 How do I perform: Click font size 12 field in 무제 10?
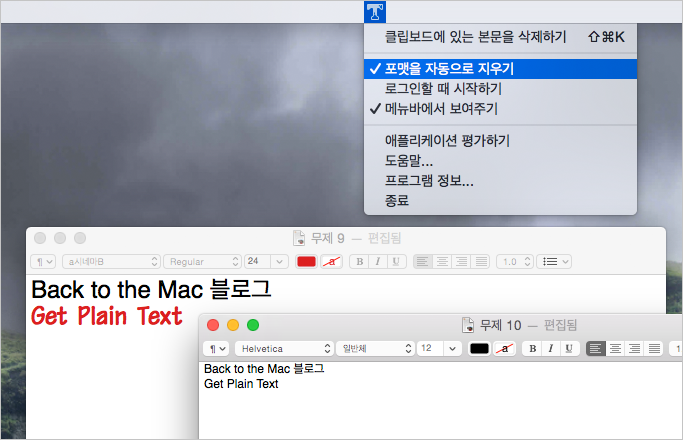430,349
